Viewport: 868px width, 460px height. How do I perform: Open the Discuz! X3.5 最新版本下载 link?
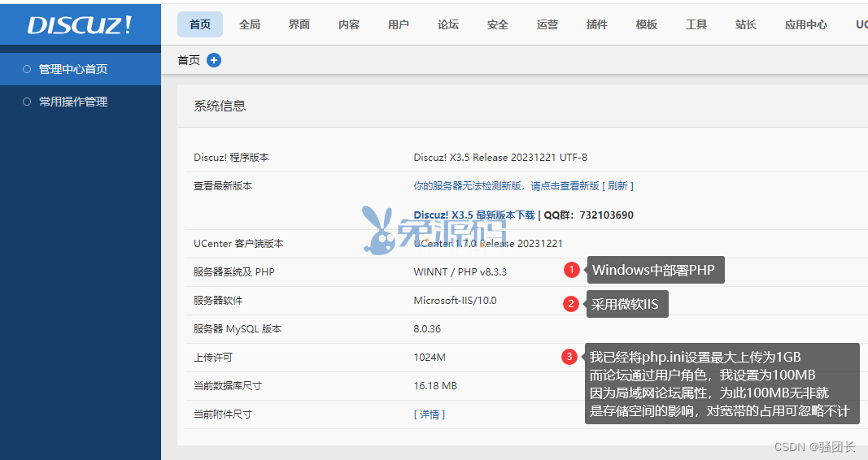coord(473,215)
